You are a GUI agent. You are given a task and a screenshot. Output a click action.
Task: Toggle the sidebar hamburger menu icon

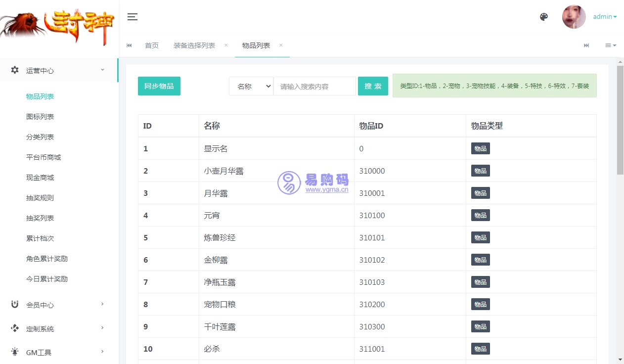[132, 17]
